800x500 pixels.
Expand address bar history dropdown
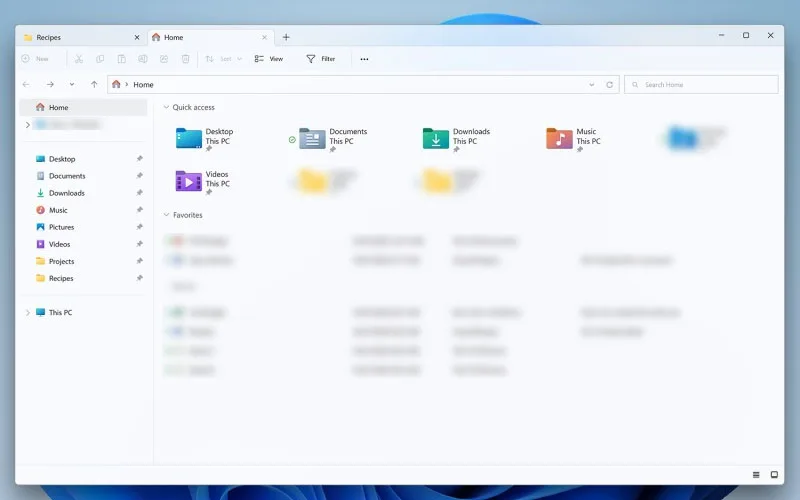coord(591,85)
